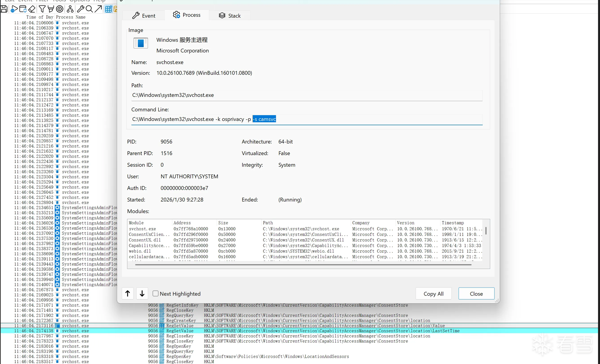Viewport: 600px width, 364px height.
Task: Sort modules by the Module column header
Action: point(150,223)
